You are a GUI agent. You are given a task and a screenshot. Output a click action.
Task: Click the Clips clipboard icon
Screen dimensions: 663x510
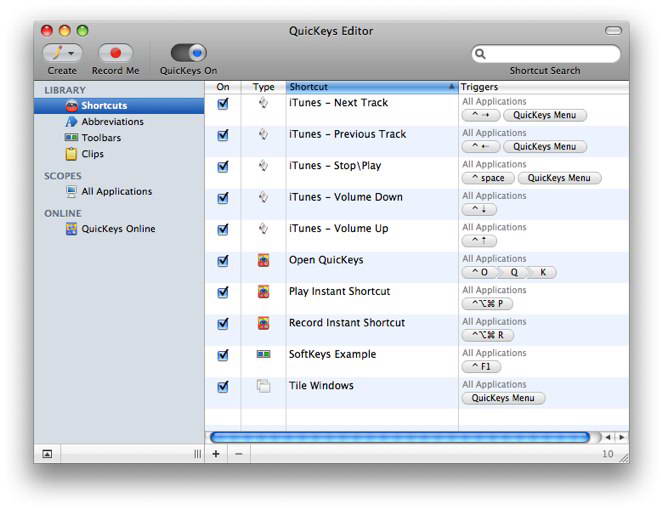point(71,154)
